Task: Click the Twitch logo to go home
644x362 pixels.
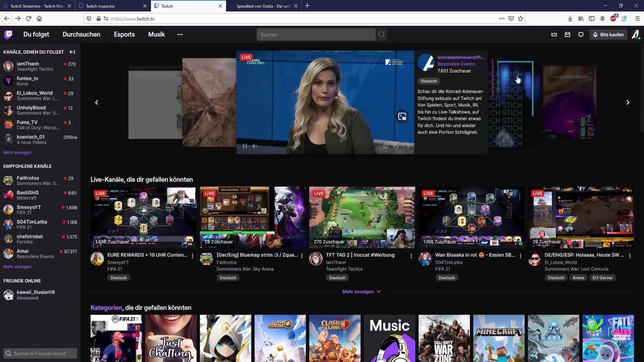Action: click(8, 34)
